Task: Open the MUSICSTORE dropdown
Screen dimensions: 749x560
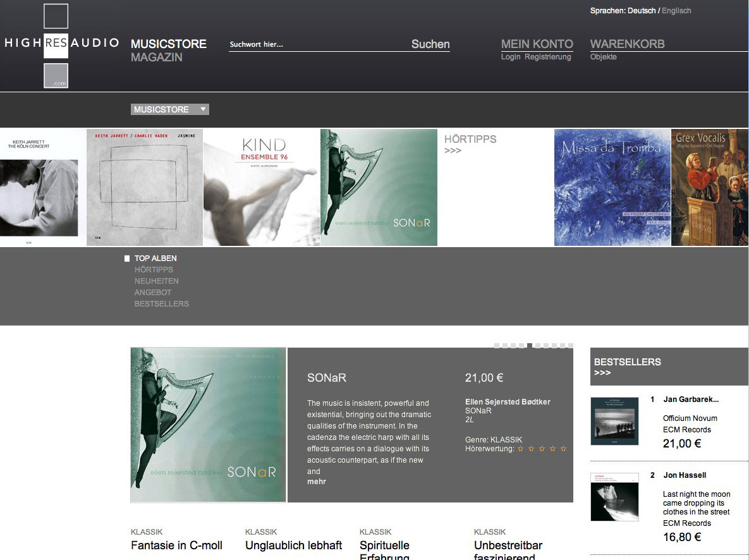Action: (x=169, y=109)
